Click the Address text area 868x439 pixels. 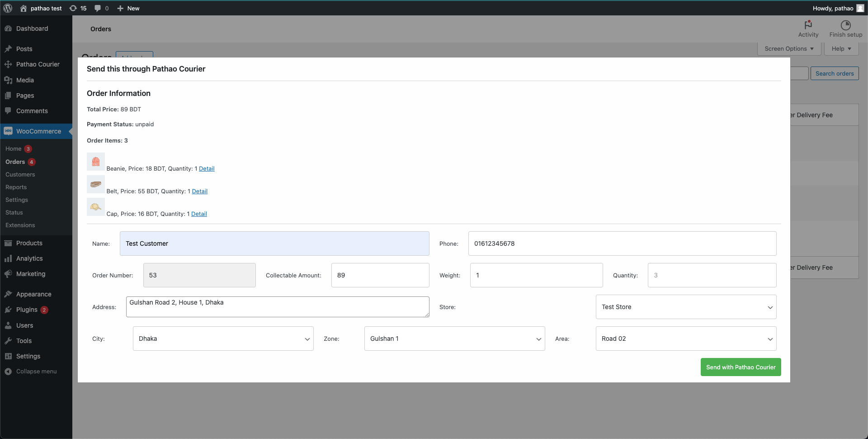point(278,307)
